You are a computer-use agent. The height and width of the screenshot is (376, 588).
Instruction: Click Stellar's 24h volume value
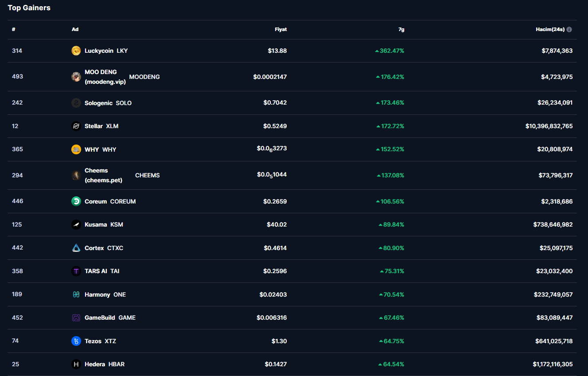(x=549, y=126)
